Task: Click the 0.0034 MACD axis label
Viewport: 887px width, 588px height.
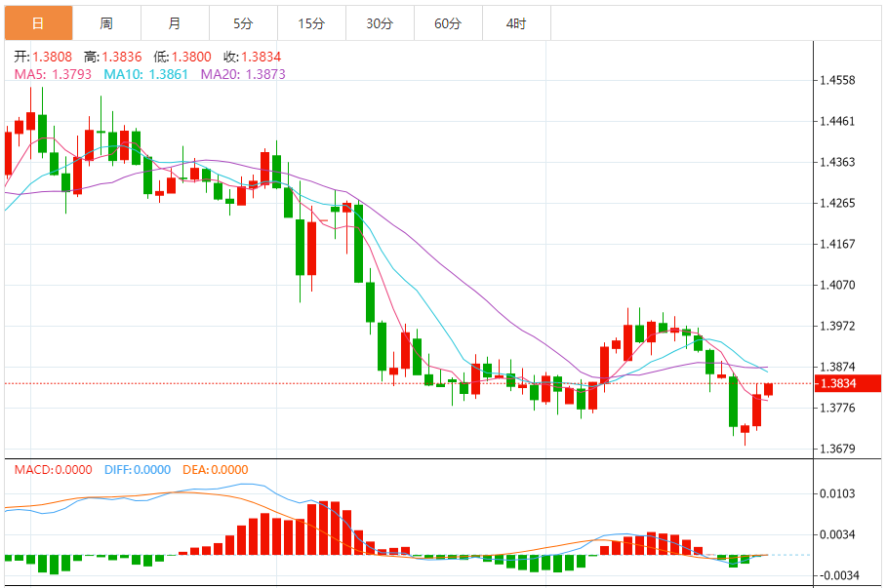Action: pos(838,534)
